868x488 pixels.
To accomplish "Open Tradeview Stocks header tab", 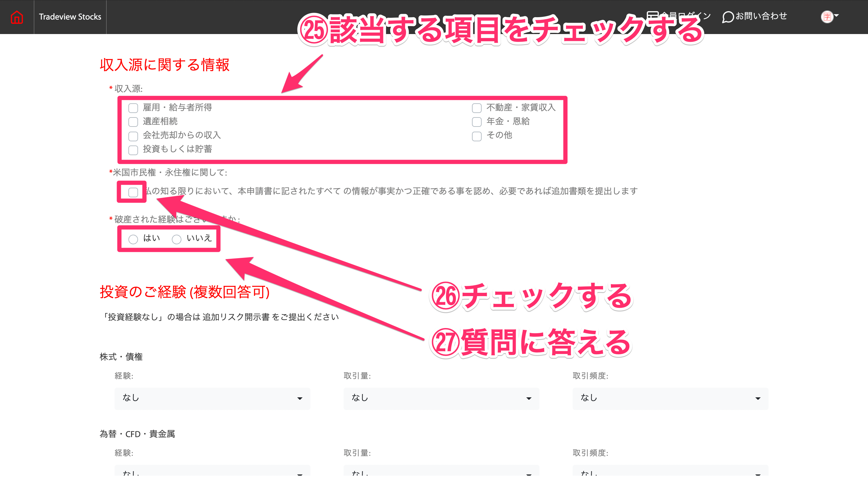I will pos(70,17).
